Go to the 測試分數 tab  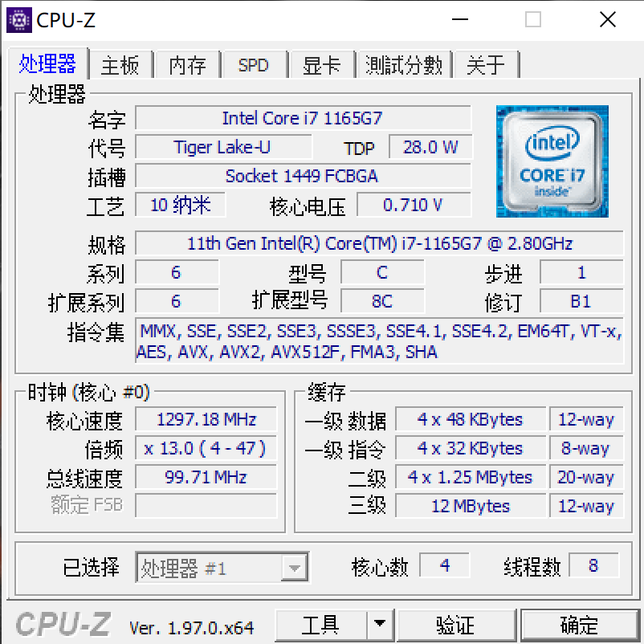tap(404, 65)
